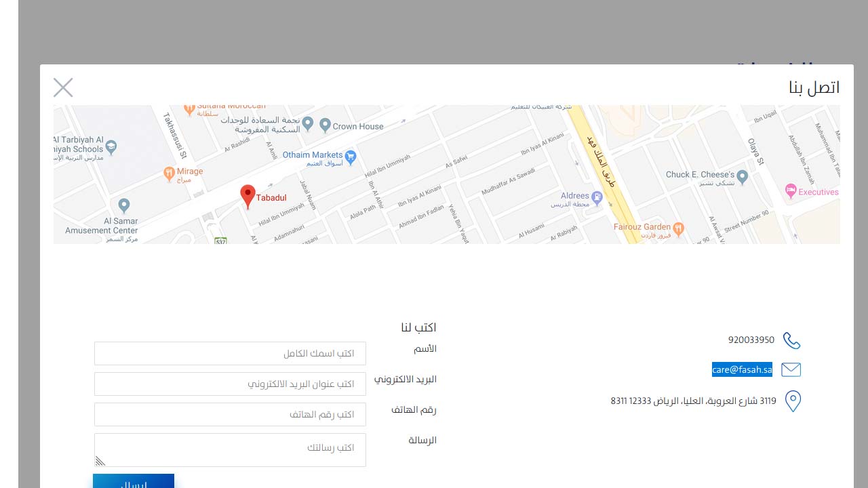This screenshot has height=488, width=868.
Task: Click the الأسم field label
Action: [x=425, y=348]
